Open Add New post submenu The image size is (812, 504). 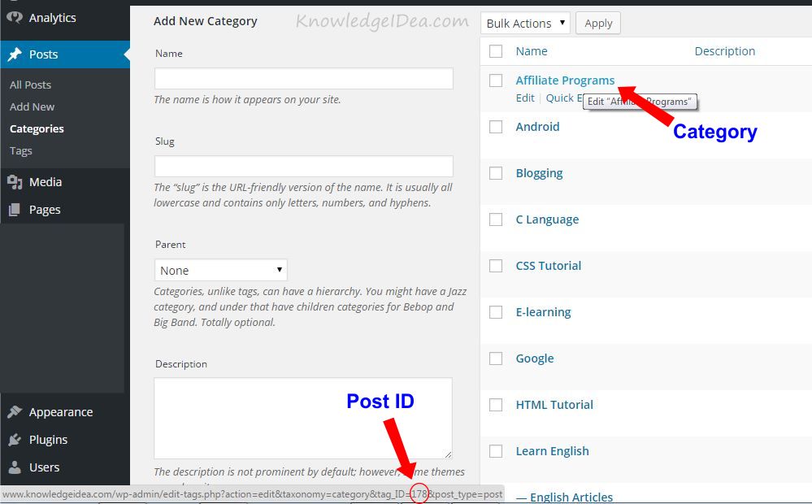tap(33, 106)
